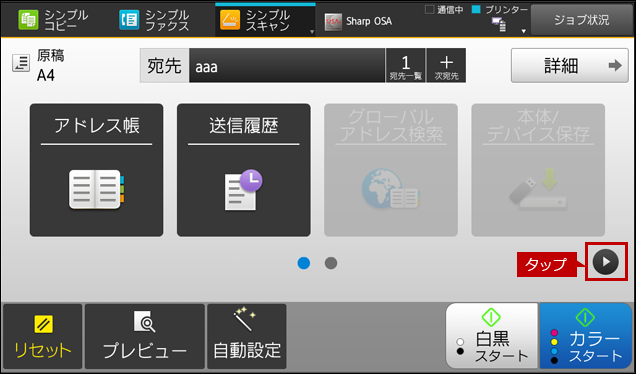The image size is (636, 374).
Task: Start color scan with カラースタート
Action: [x=586, y=336]
